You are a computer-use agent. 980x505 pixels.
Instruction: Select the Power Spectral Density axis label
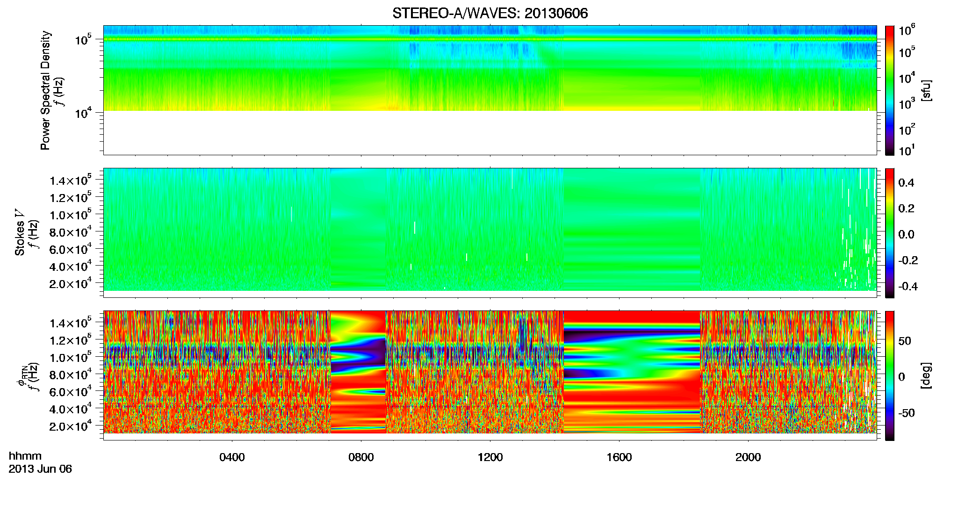point(45,90)
